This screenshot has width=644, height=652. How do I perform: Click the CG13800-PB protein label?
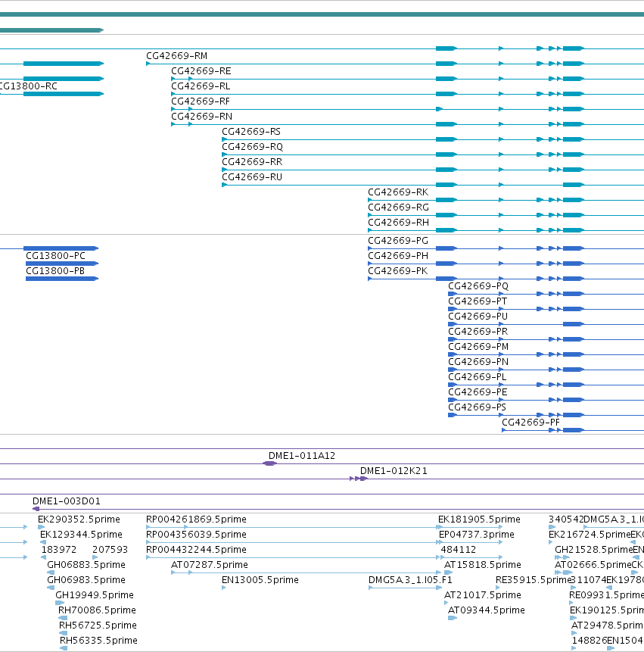[55, 271]
